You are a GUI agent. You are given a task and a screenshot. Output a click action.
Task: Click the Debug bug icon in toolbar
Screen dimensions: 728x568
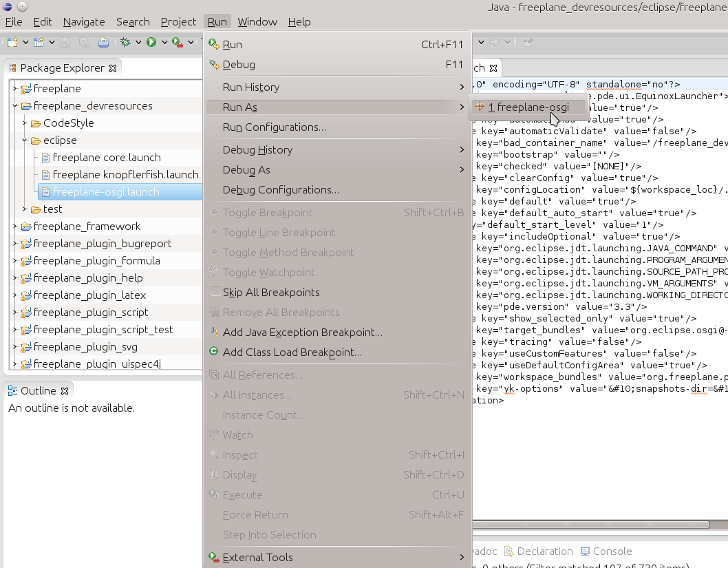click(x=125, y=43)
